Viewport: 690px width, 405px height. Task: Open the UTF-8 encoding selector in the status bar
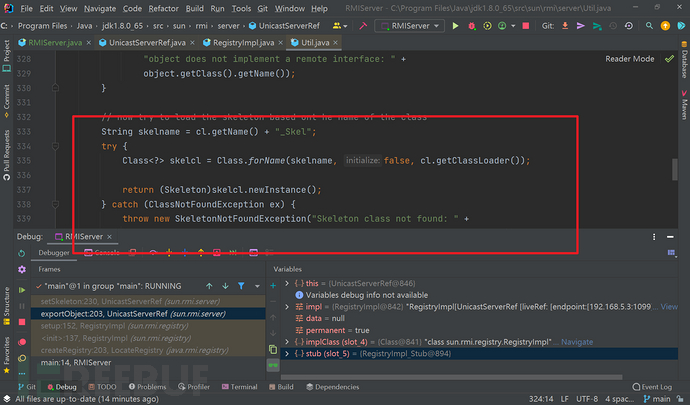(587, 399)
